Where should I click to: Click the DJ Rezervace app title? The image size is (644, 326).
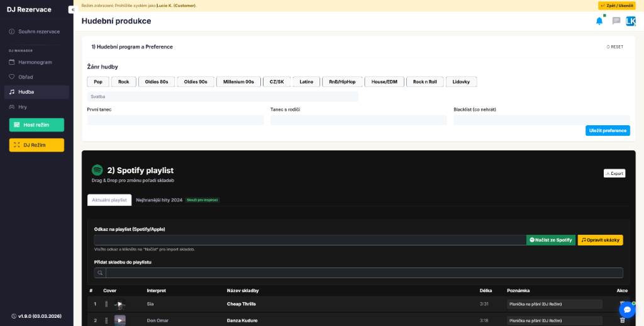coord(29,9)
